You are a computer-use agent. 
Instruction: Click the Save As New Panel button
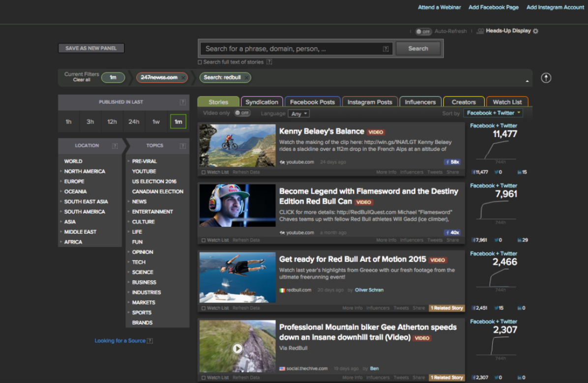coord(91,49)
